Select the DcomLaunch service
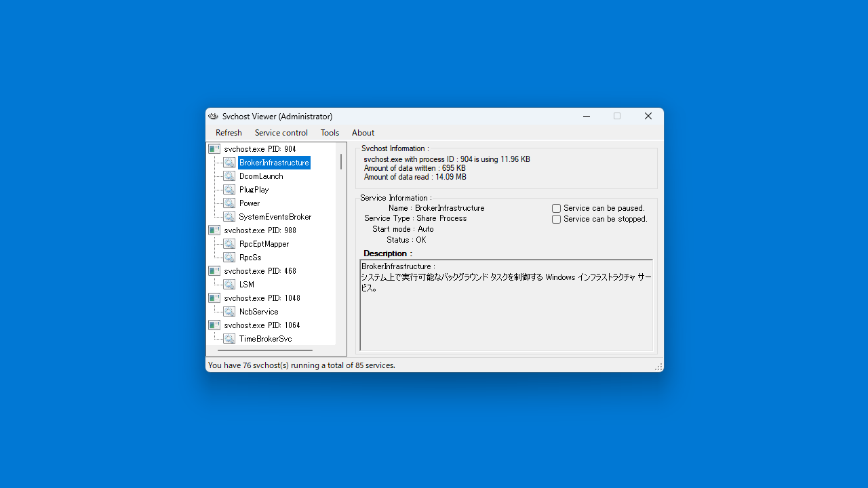 pos(261,176)
